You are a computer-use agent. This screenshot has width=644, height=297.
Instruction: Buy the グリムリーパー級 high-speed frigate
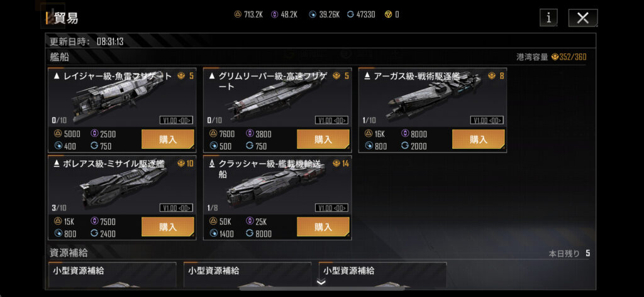[323, 139]
